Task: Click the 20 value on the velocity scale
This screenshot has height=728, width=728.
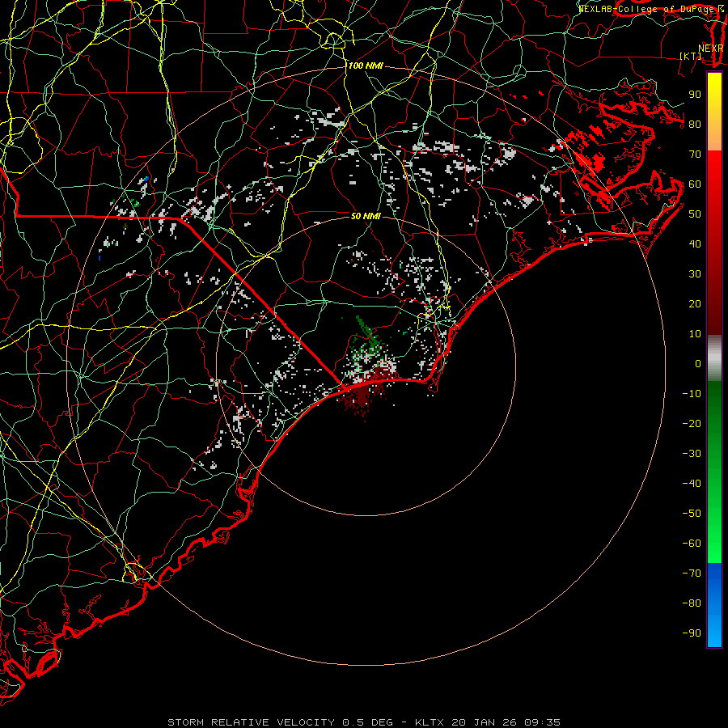Action: click(695, 304)
